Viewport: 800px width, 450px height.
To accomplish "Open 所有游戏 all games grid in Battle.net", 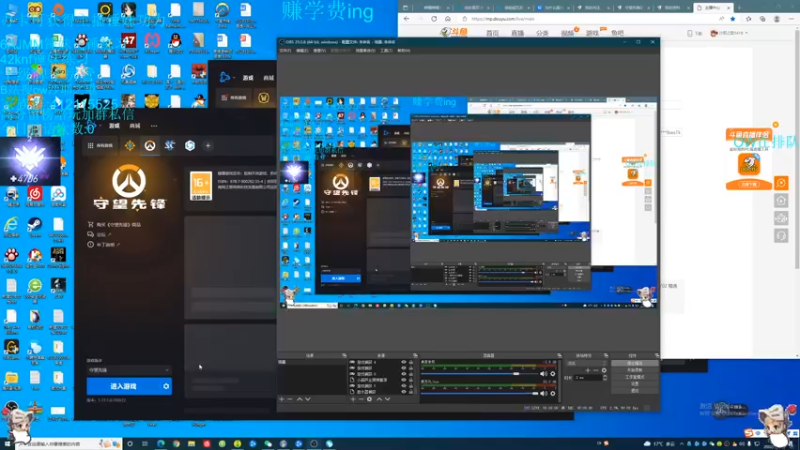I will click(x=101, y=145).
